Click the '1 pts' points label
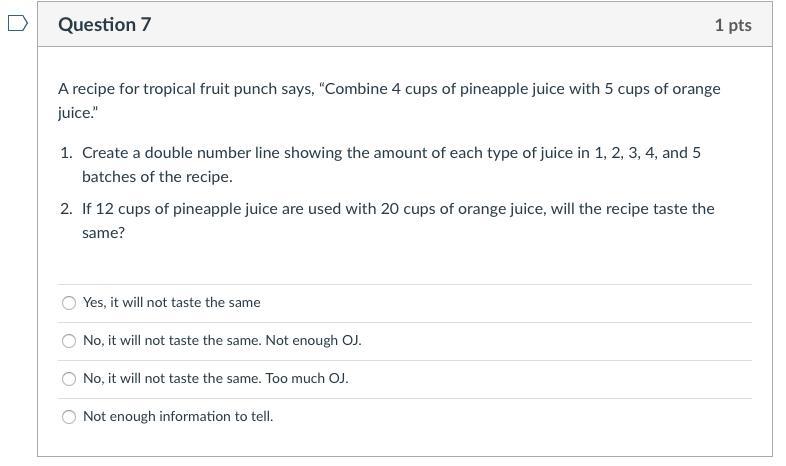 coord(732,25)
